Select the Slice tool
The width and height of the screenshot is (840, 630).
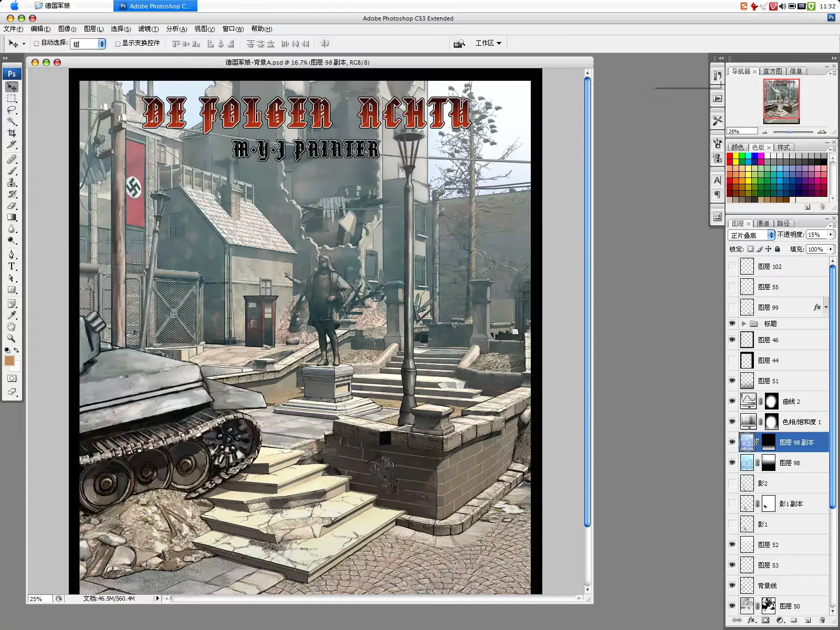(12, 144)
